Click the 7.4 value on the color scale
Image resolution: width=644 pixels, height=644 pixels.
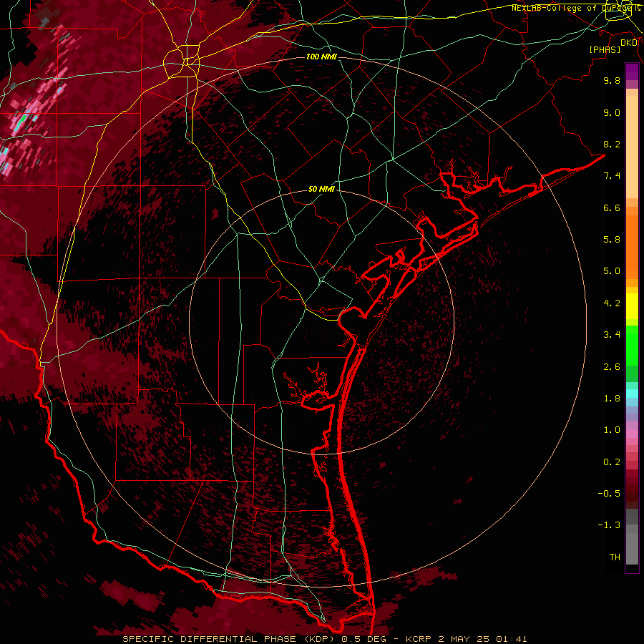[612, 176]
